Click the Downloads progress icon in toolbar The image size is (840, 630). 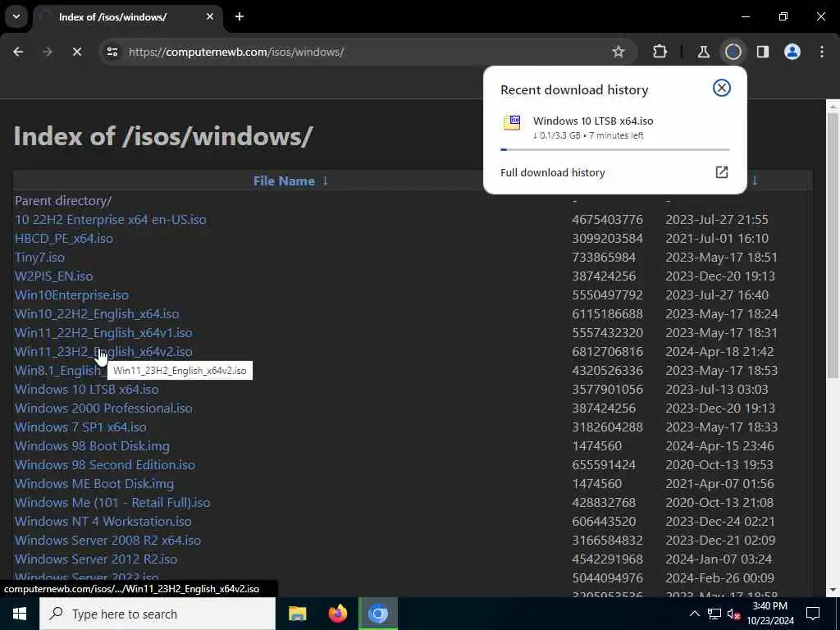pos(733,52)
